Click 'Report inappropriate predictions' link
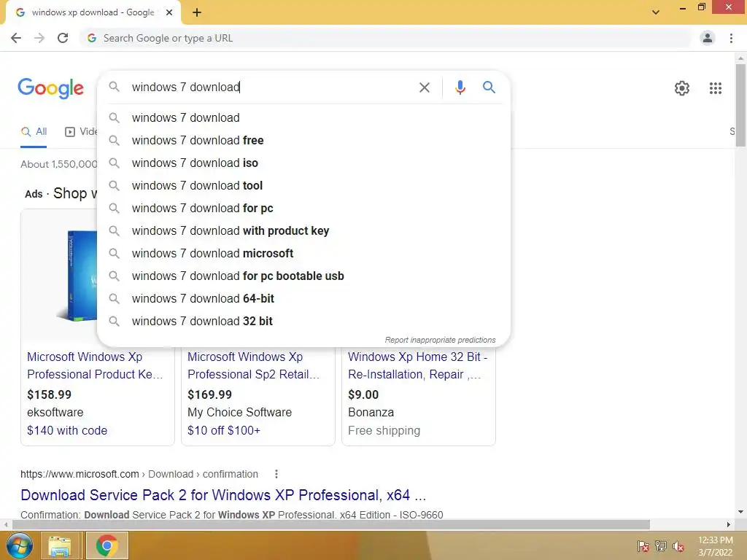Screen dimensions: 747x560 pos(440,340)
